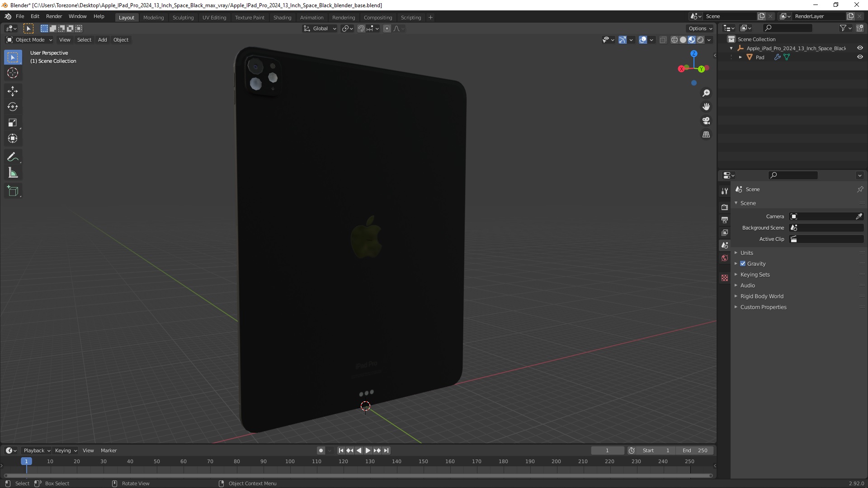Pick the Rotate tool
The height and width of the screenshot is (488, 868).
tap(13, 107)
